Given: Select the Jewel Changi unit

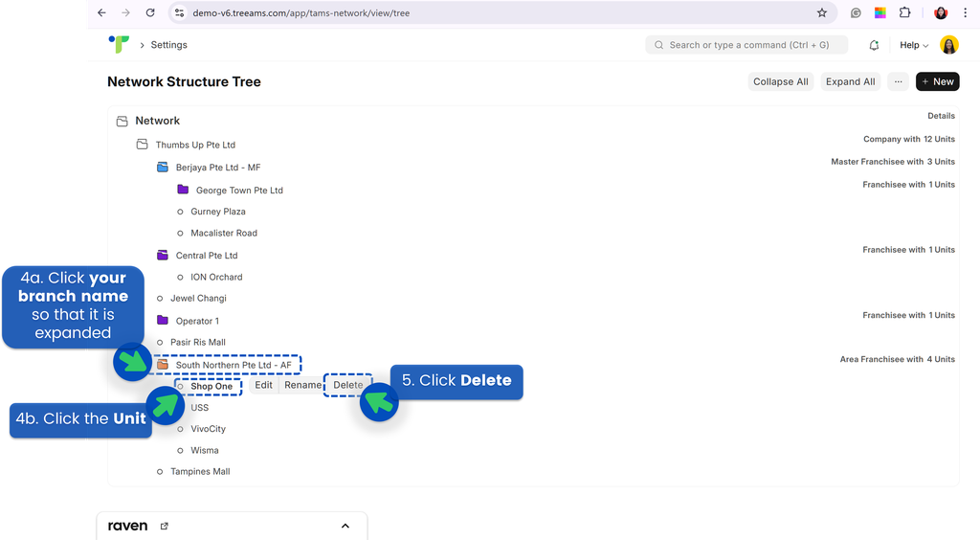Looking at the screenshot, I should (x=198, y=299).
